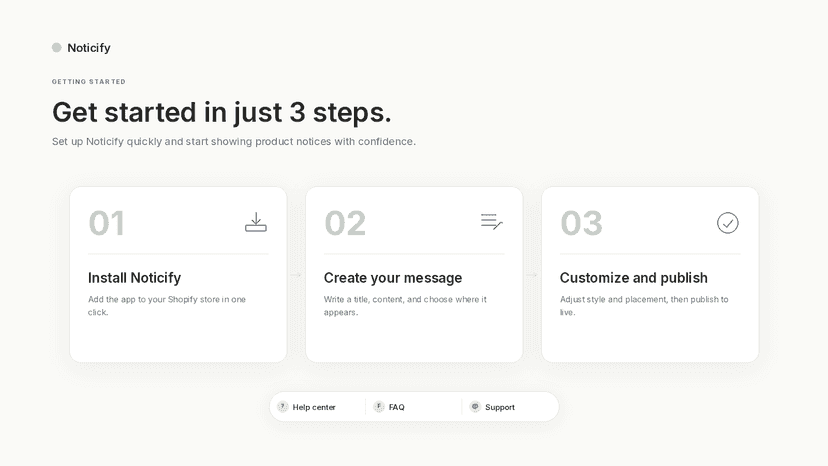This screenshot has height=466, width=828.
Task: Click the small icon beside FAQ
Action: click(x=379, y=407)
